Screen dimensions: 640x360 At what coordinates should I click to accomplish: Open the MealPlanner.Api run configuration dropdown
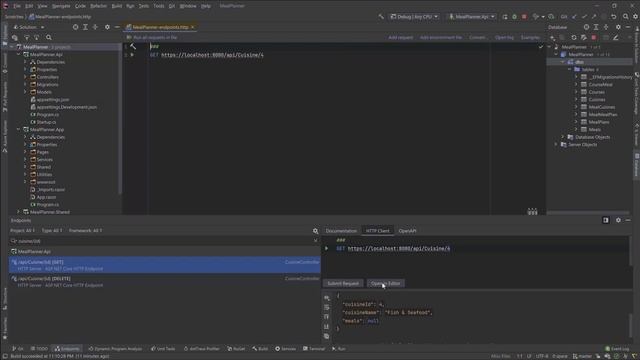point(471,17)
